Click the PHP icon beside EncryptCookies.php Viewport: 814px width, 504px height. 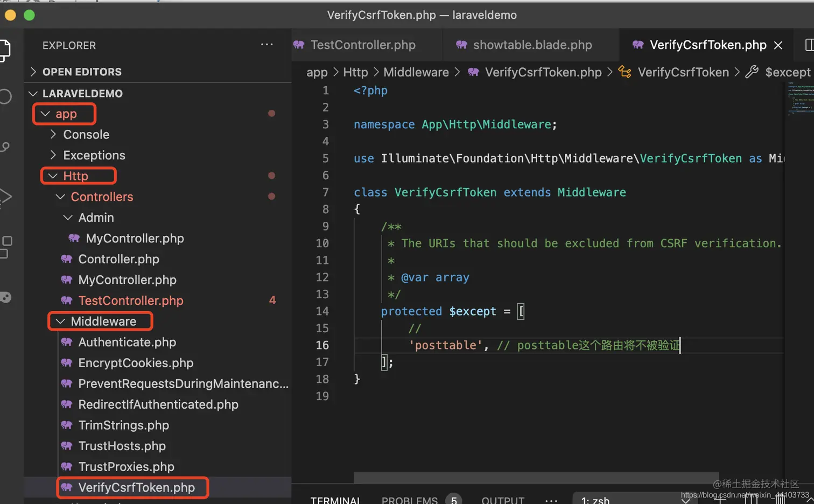[67, 363]
